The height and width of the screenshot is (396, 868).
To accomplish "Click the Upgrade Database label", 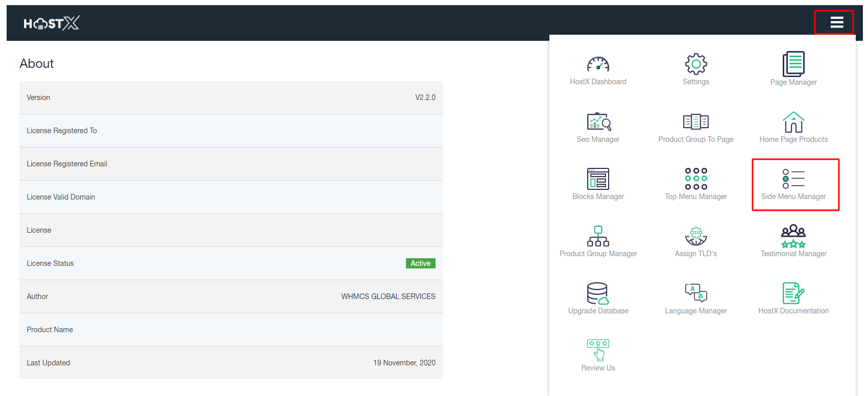I will click(598, 311).
